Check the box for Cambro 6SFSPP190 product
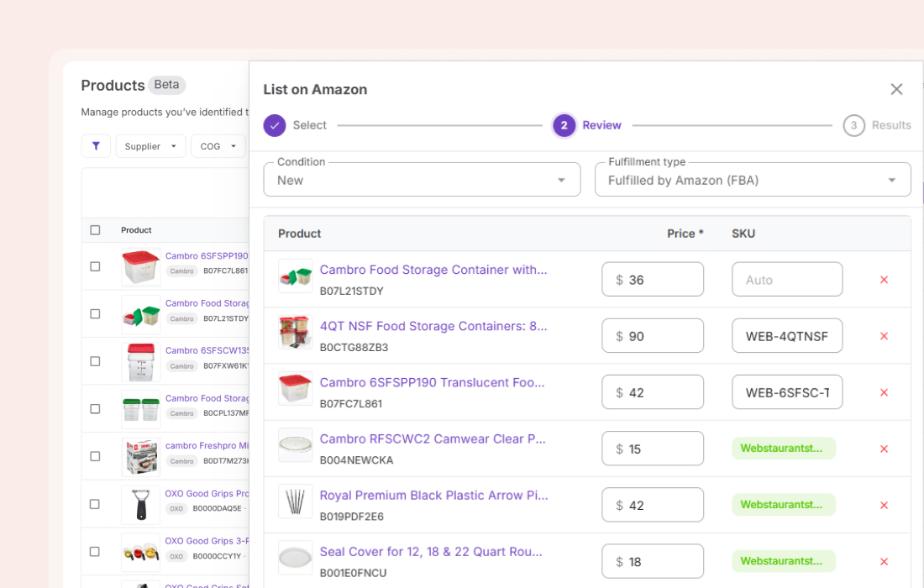This screenshot has width=924, height=588. pyautogui.click(x=95, y=266)
